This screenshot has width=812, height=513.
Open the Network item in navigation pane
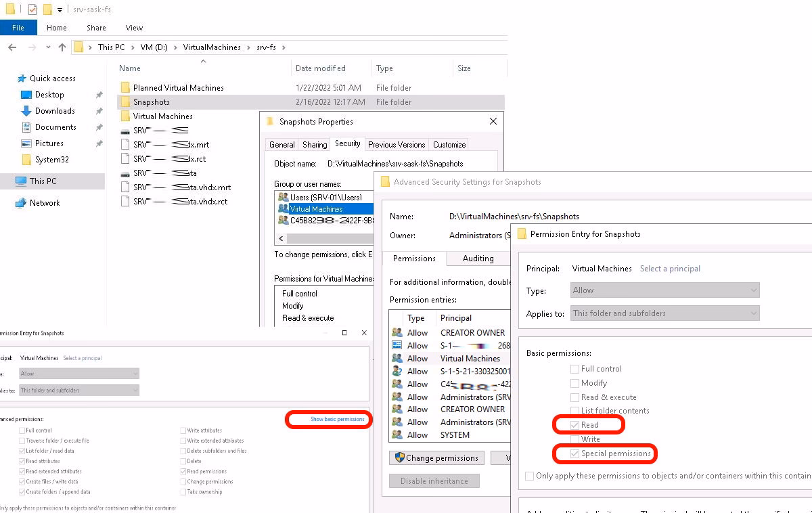(x=44, y=202)
